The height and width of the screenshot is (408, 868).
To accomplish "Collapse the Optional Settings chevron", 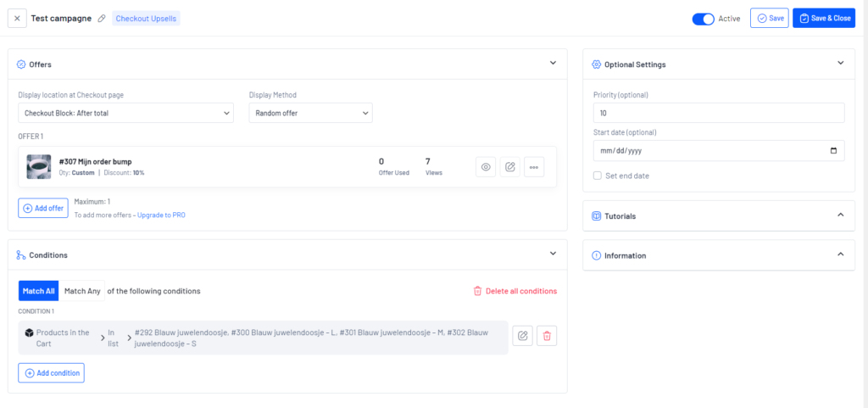I will click(840, 63).
